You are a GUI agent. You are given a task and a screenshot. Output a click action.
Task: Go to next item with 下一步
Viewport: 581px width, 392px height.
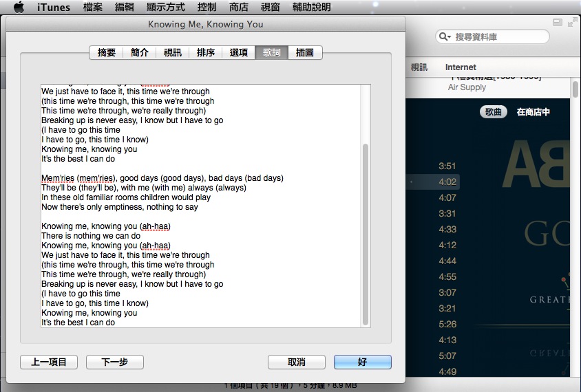pyautogui.click(x=115, y=362)
